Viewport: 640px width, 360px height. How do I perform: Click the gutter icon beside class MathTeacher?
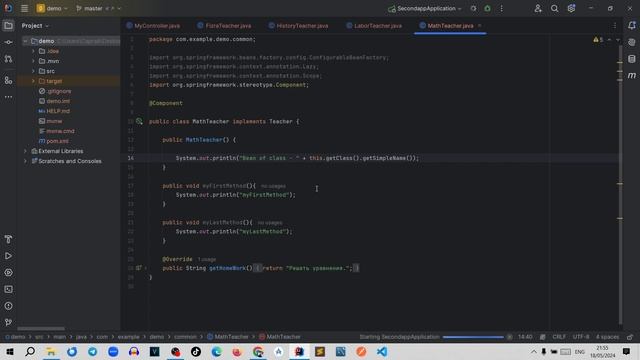pos(139,121)
